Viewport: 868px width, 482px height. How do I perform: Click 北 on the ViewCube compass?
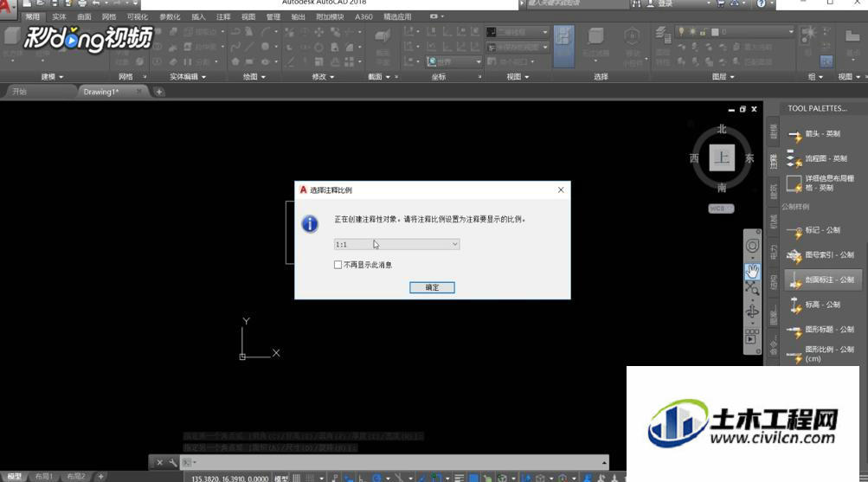tap(722, 129)
